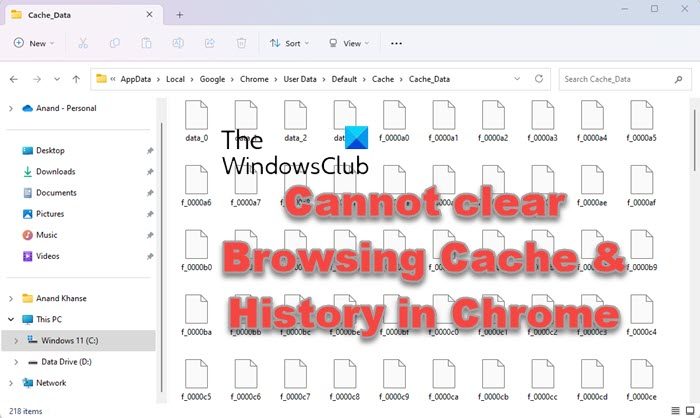
Task: Unpin Music using its pin icon
Action: tap(150, 235)
